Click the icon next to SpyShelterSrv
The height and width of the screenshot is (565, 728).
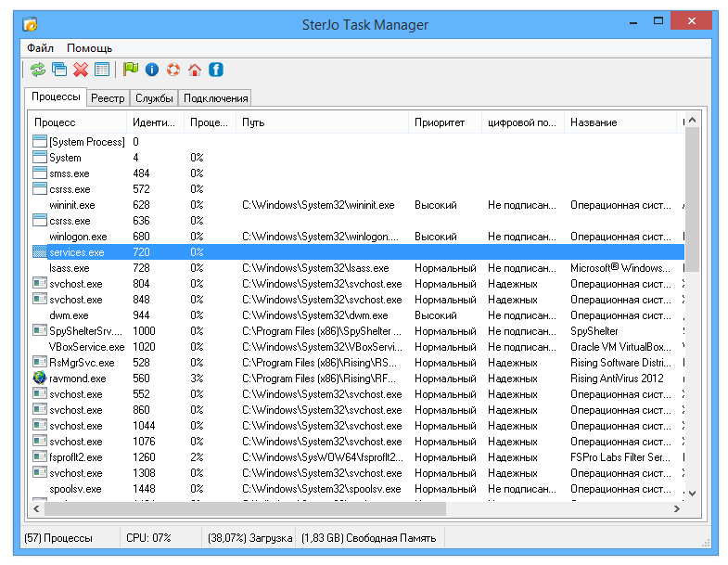pyautogui.click(x=40, y=330)
